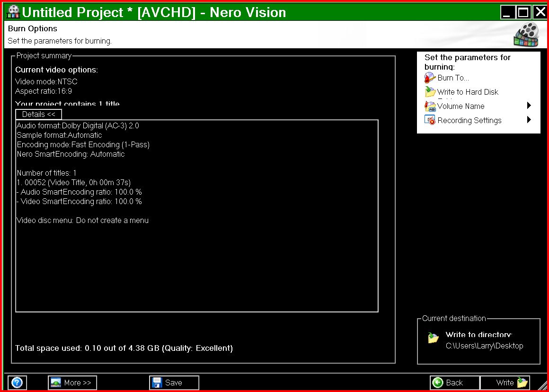This screenshot has width=549, height=392.
Task: Click the C:\Users\Larry\Desktop destination path
Action: coord(484,346)
